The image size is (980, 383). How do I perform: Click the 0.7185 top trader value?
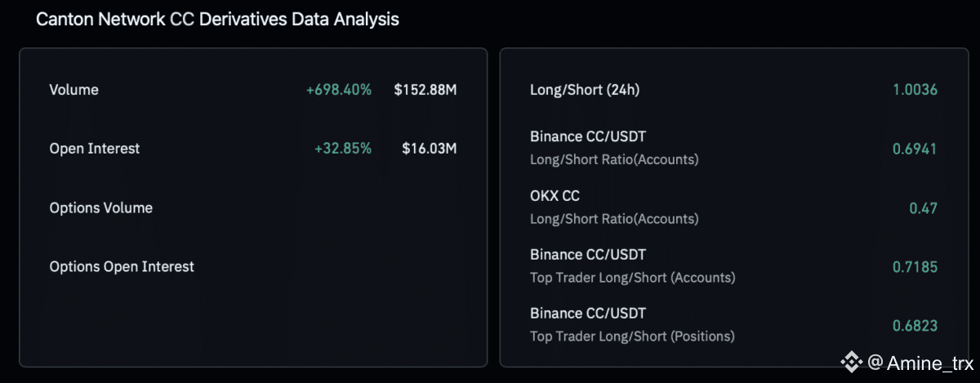[x=914, y=266]
